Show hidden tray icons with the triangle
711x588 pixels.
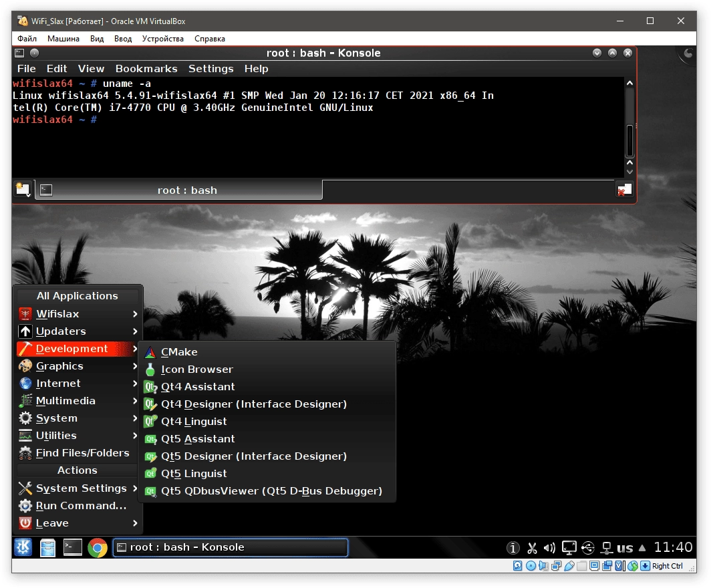point(642,548)
